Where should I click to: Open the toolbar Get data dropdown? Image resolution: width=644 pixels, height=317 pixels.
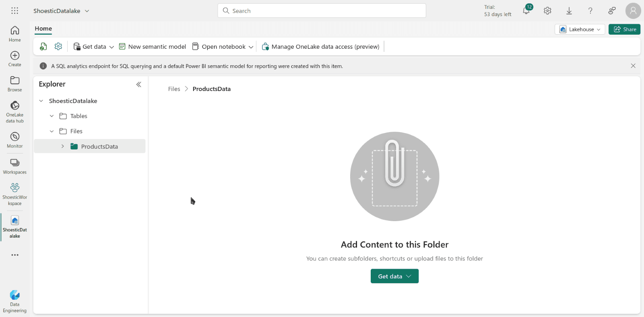[x=94, y=47]
